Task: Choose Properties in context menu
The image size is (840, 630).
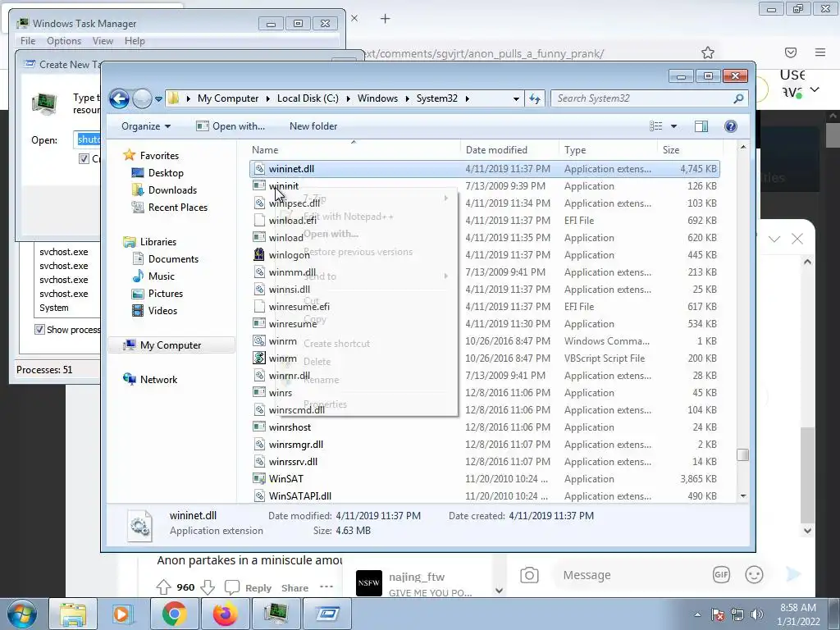Action: tap(325, 404)
